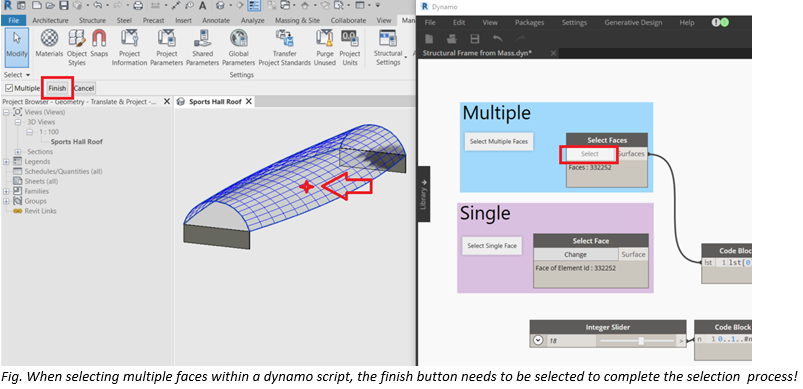The height and width of the screenshot is (389, 803).
Task: Collapse the 1 : 100 node
Action: tap(30, 132)
